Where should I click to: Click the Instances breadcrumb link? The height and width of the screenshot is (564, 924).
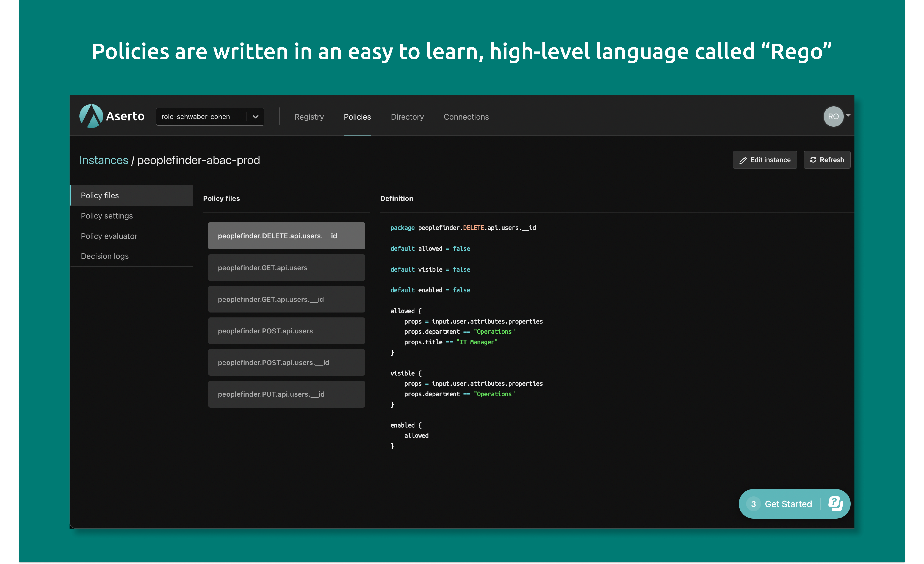tap(103, 160)
